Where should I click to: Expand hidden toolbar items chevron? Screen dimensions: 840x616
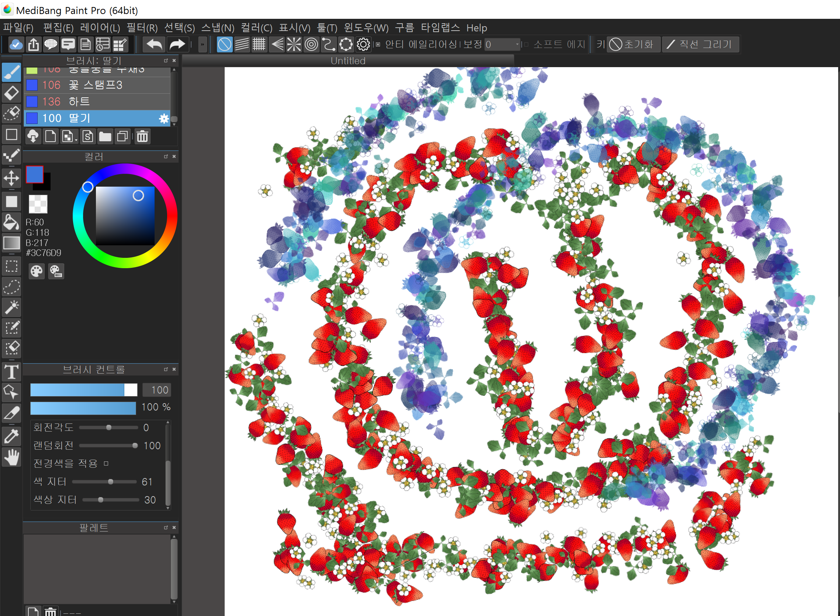[x=203, y=44]
